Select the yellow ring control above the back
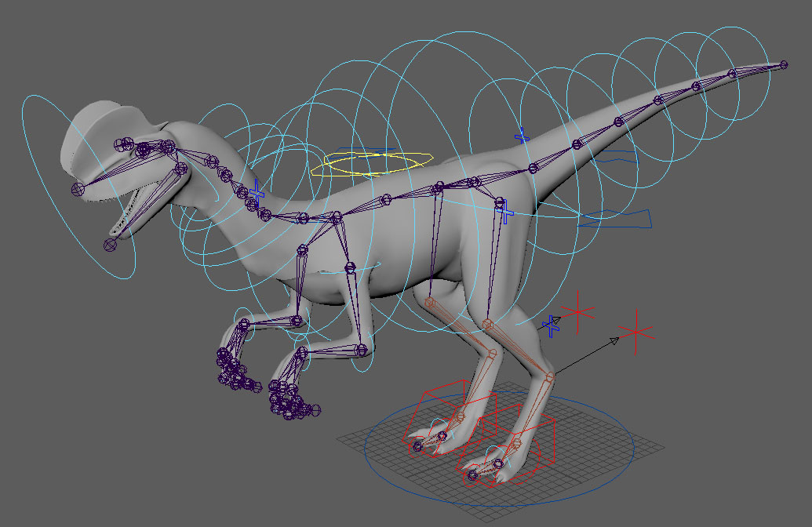 click(x=372, y=165)
